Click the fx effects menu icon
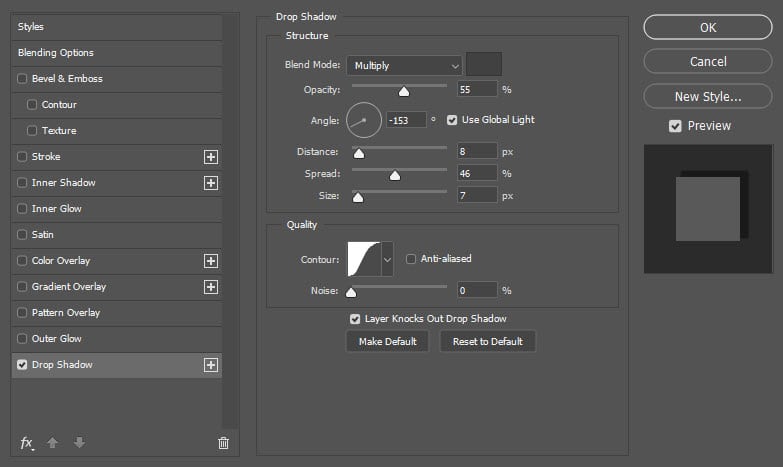The width and height of the screenshot is (783, 467). coord(27,443)
